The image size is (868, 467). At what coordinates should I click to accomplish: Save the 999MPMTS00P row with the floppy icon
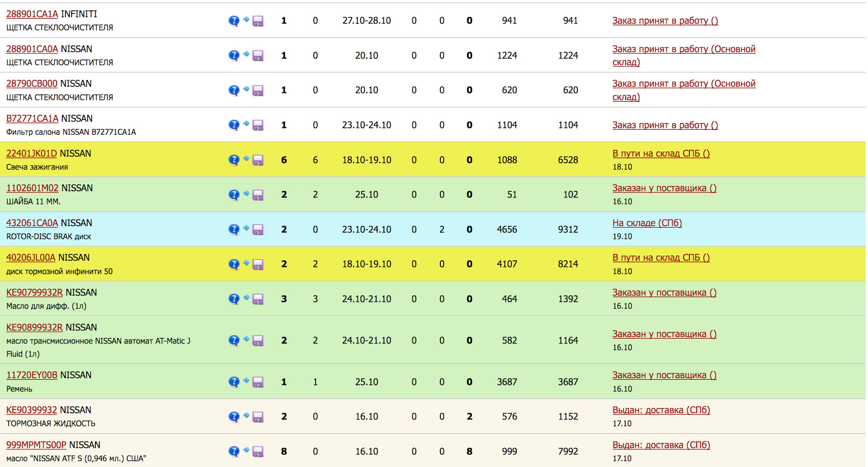(x=258, y=452)
